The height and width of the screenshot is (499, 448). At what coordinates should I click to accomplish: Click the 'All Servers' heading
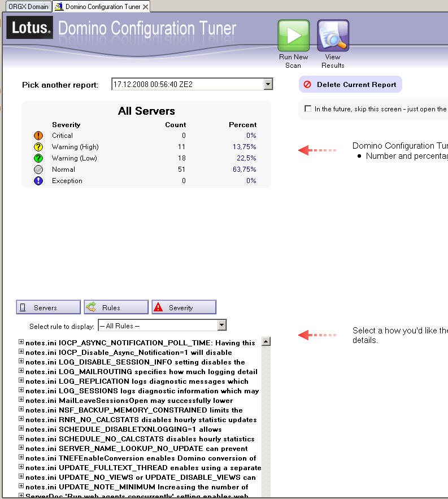coord(146,111)
